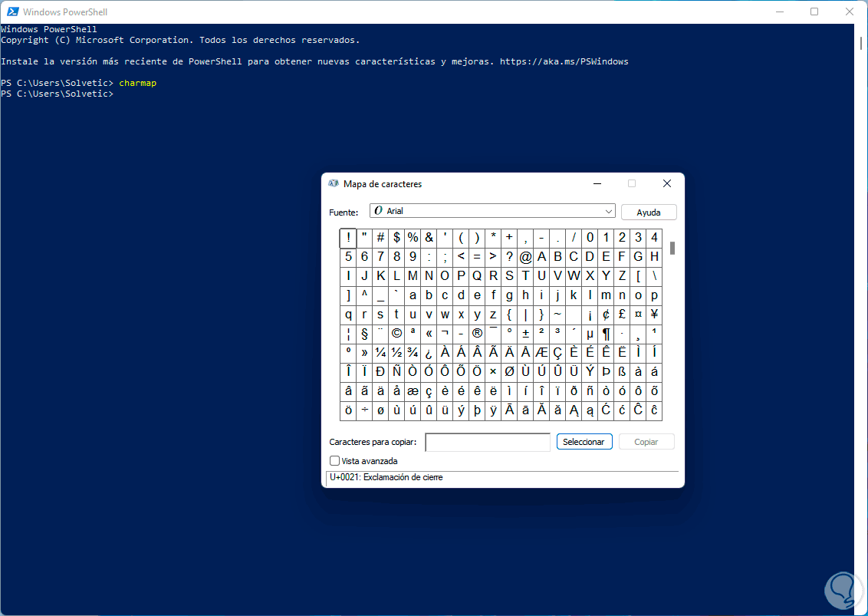Select the pilcrow ¶ character
The image size is (868, 616).
pos(607,334)
